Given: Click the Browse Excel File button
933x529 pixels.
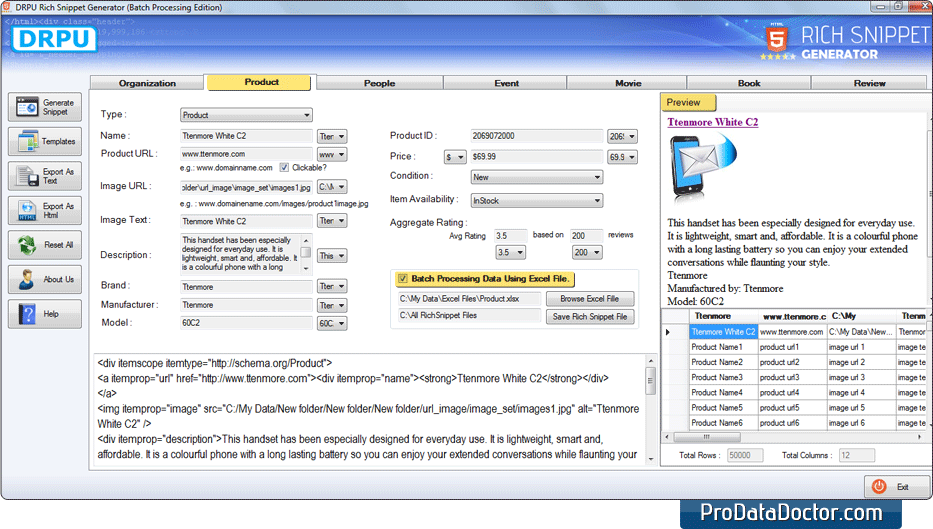Looking at the screenshot, I should click(x=590, y=299).
